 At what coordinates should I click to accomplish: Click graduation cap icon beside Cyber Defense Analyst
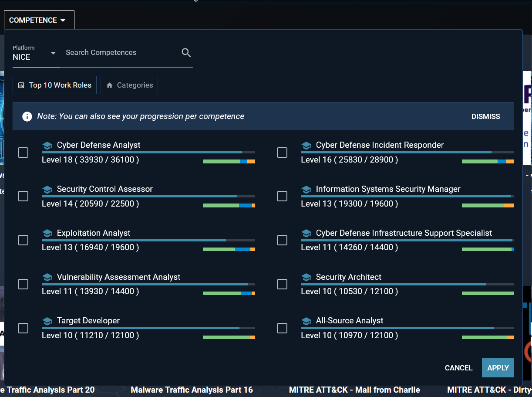point(47,146)
